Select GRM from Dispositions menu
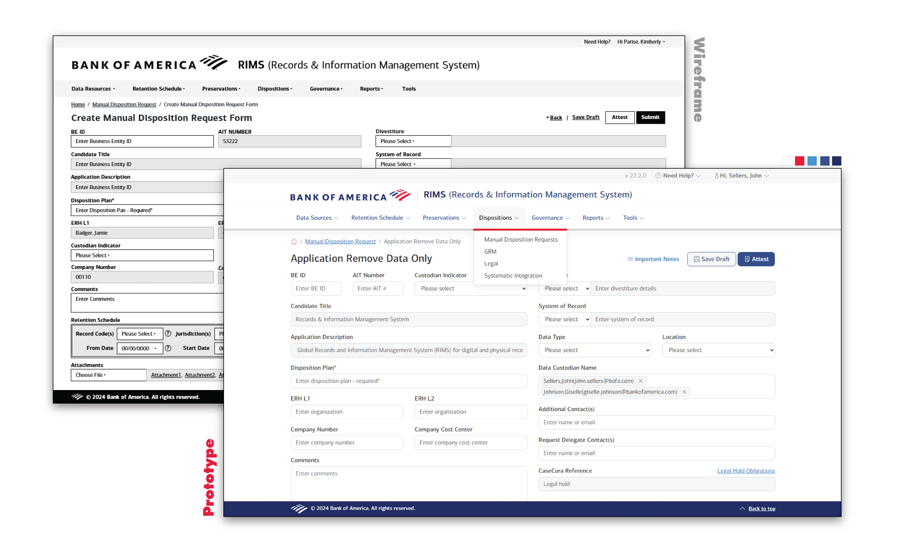This screenshot has height=560, width=924. point(490,252)
